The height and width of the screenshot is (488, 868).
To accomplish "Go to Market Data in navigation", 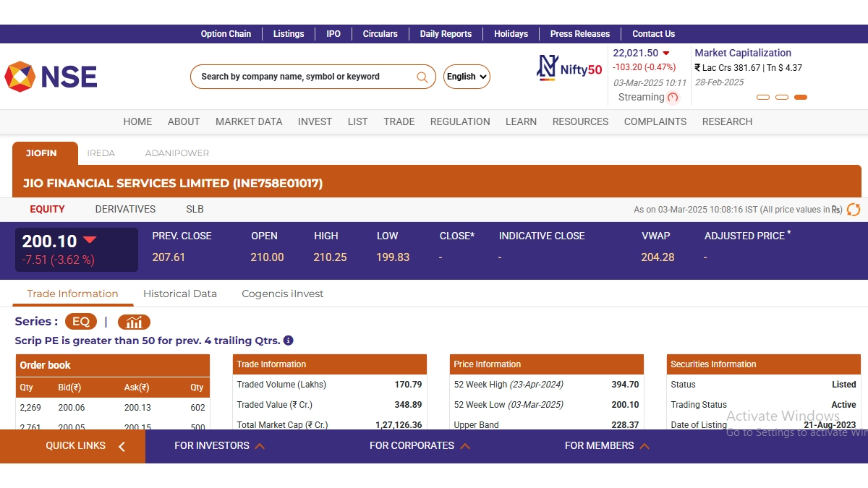I will pos(249,121).
